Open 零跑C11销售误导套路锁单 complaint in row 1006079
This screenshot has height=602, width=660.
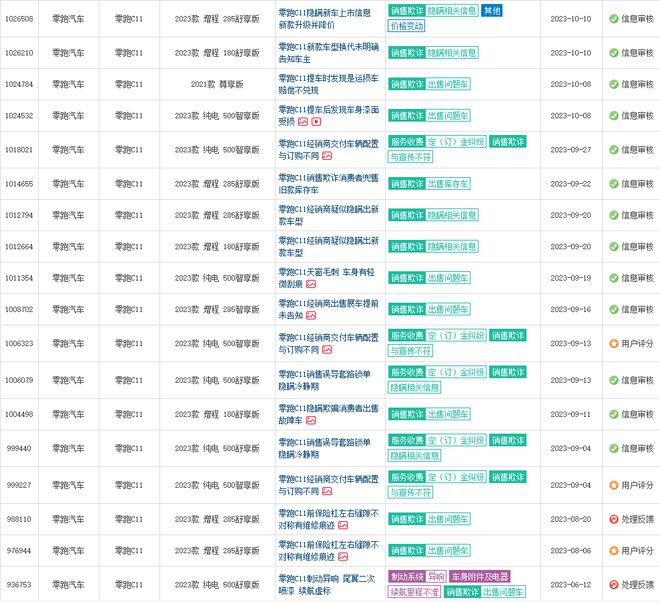[x=325, y=380]
